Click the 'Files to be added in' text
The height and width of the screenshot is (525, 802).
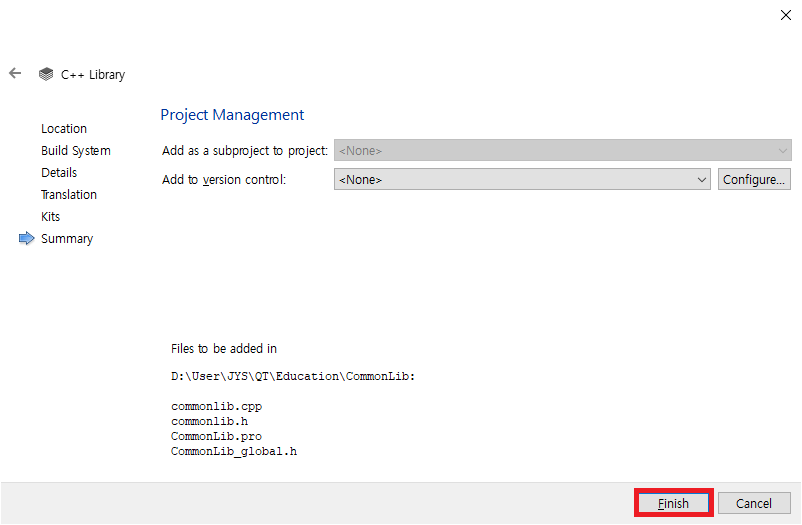[224, 348]
